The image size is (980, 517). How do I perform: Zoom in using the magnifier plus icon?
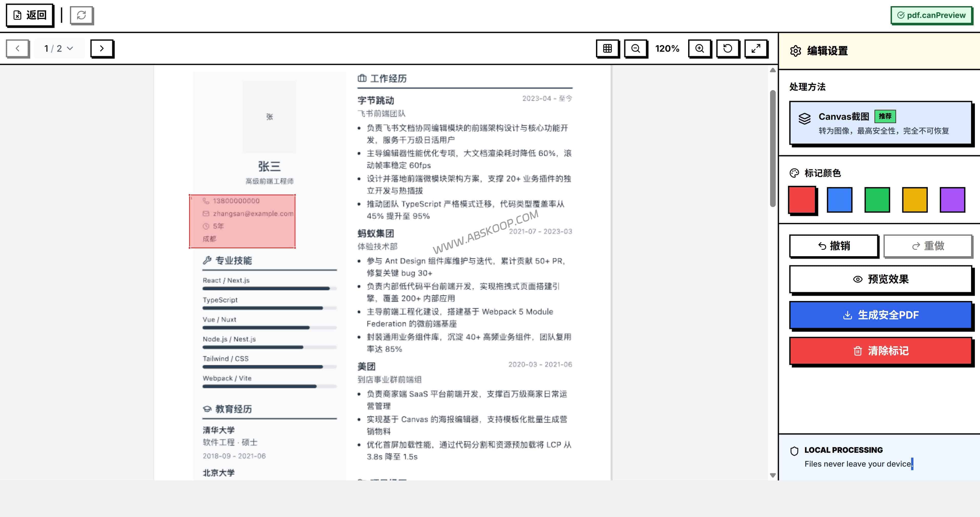(x=699, y=48)
